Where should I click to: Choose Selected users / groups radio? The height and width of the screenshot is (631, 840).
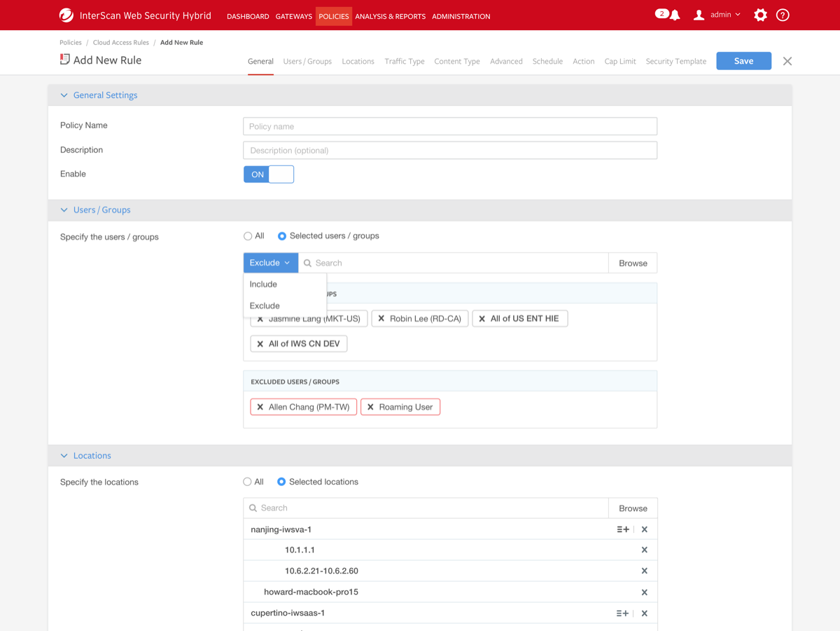click(x=282, y=236)
